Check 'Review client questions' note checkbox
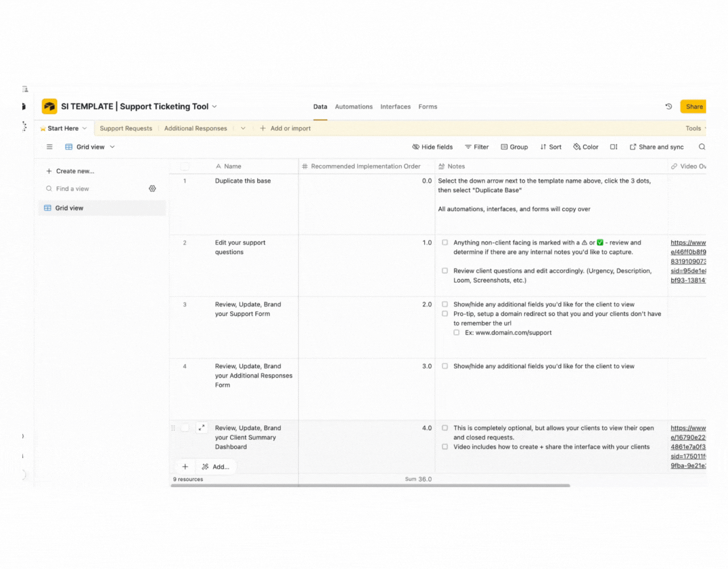 point(445,271)
